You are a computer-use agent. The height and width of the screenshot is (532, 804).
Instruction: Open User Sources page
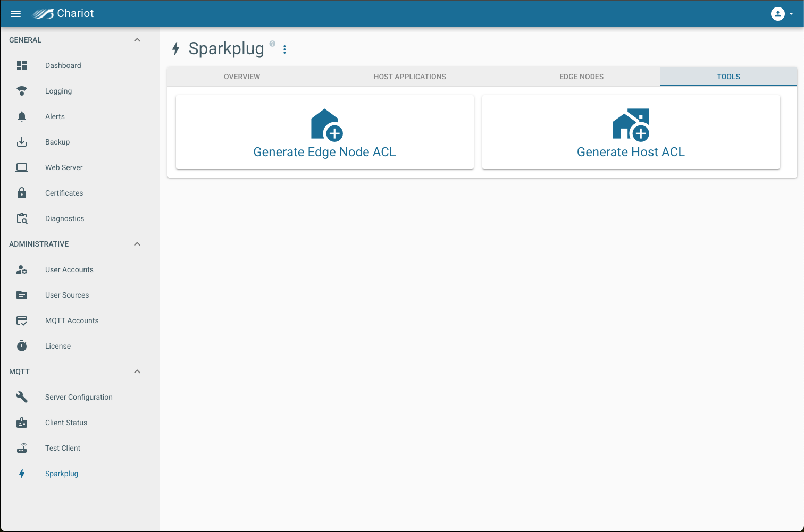point(67,295)
